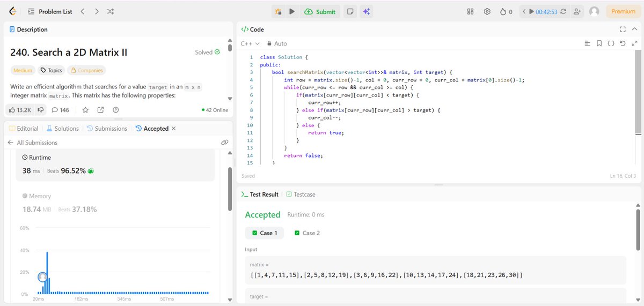This screenshot has height=306, width=644.
Task: Click the editor shortcuts icon at toolbar end
Action: tap(634, 43)
